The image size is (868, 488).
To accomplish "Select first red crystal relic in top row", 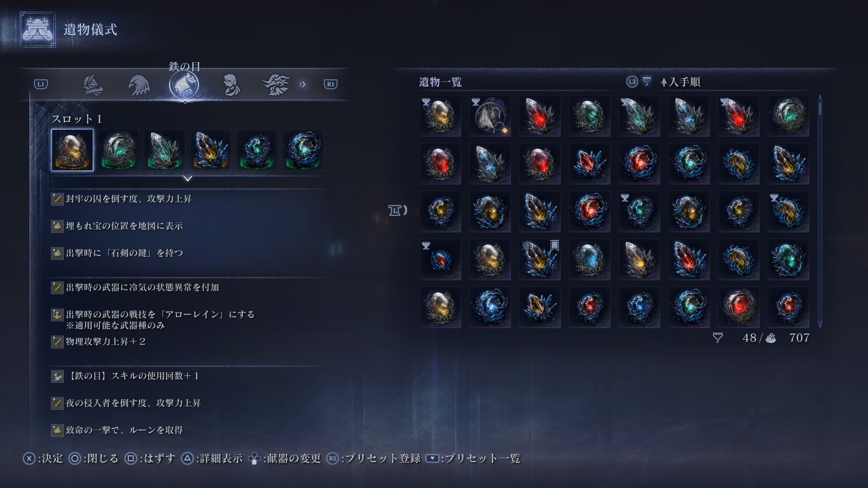I will [540, 116].
